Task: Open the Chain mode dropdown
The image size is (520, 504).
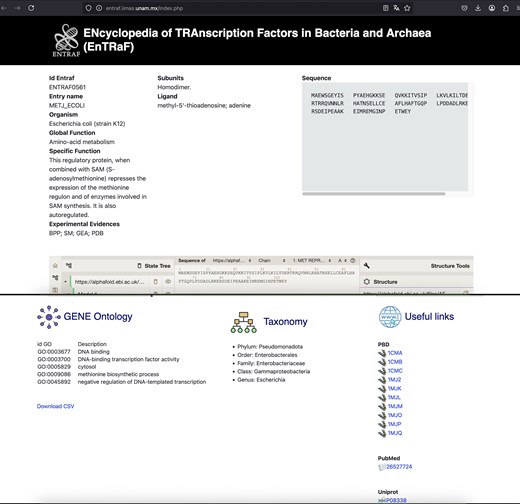Action: (x=272, y=261)
